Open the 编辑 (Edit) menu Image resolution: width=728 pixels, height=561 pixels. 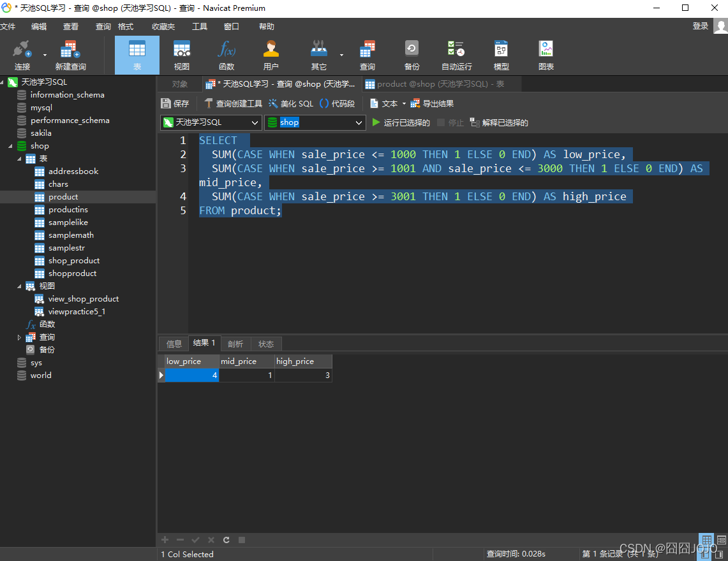click(39, 26)
